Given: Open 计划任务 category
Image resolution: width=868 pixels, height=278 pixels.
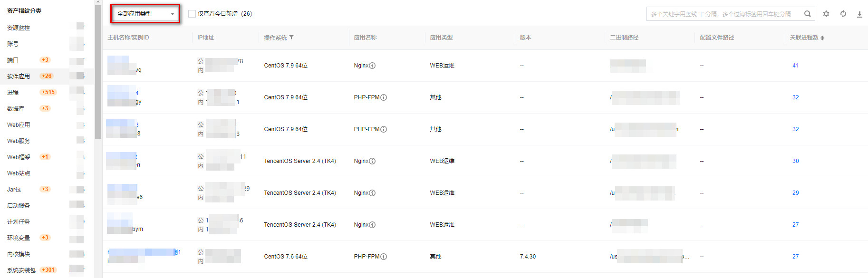Looking at the screenshot, I should pyautogui.click(x=19, y=221).
